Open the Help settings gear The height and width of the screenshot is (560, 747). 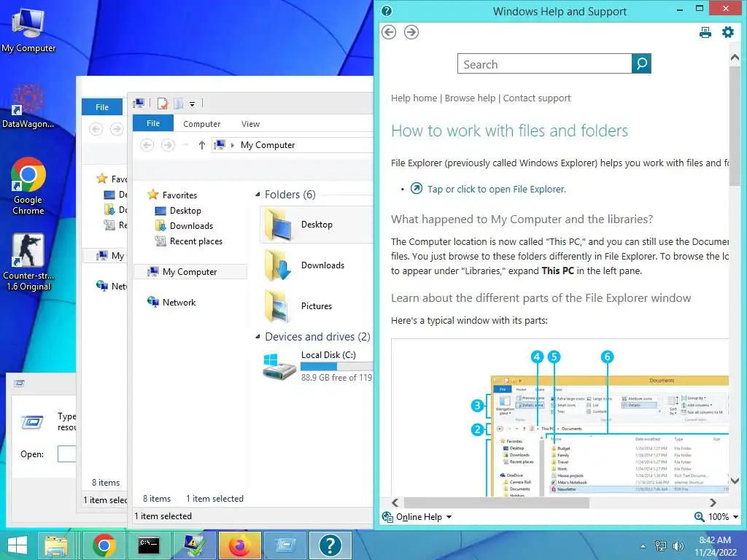(728, 32)
